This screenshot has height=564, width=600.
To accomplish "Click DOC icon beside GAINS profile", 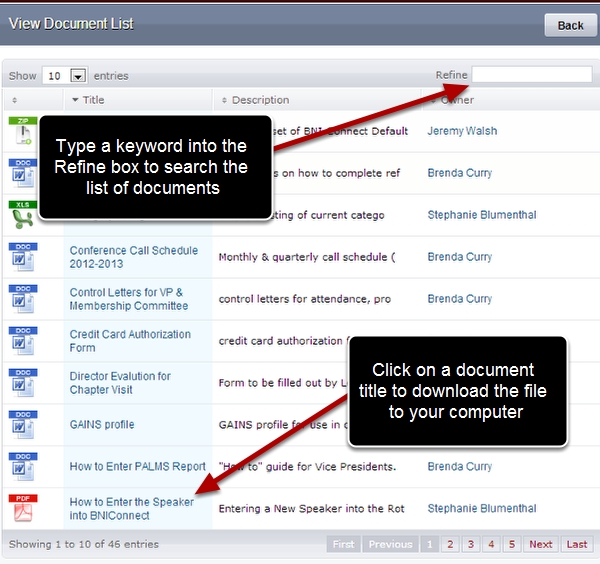I will (x=22, y=425).
